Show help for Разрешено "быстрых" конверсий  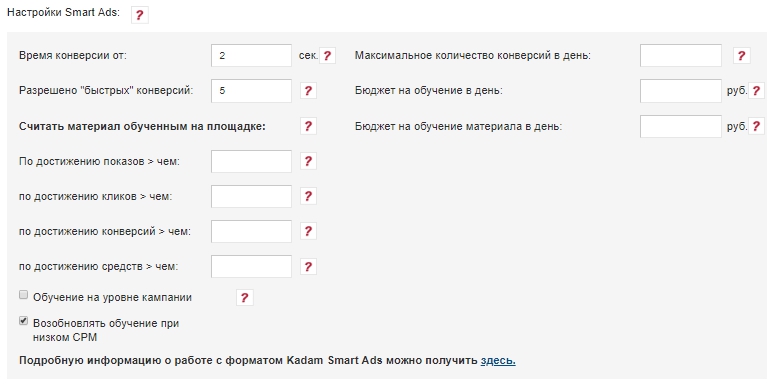[x=308, y=91]
